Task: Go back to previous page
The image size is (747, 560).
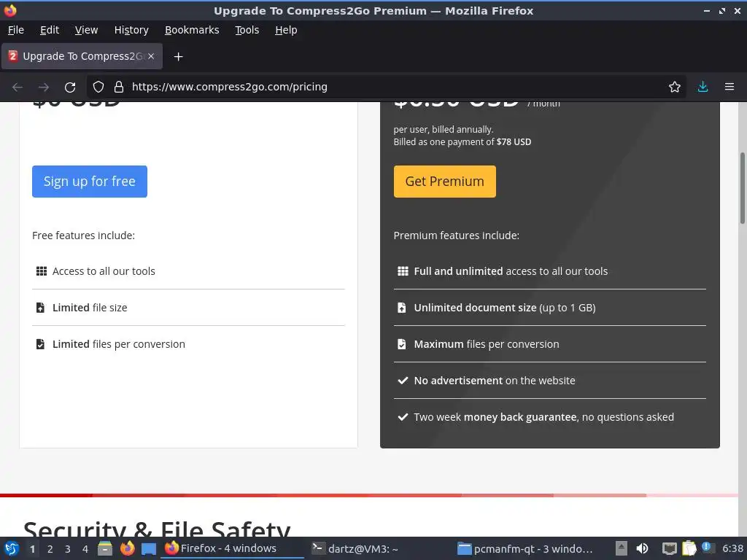Action: tap(18, 87)
